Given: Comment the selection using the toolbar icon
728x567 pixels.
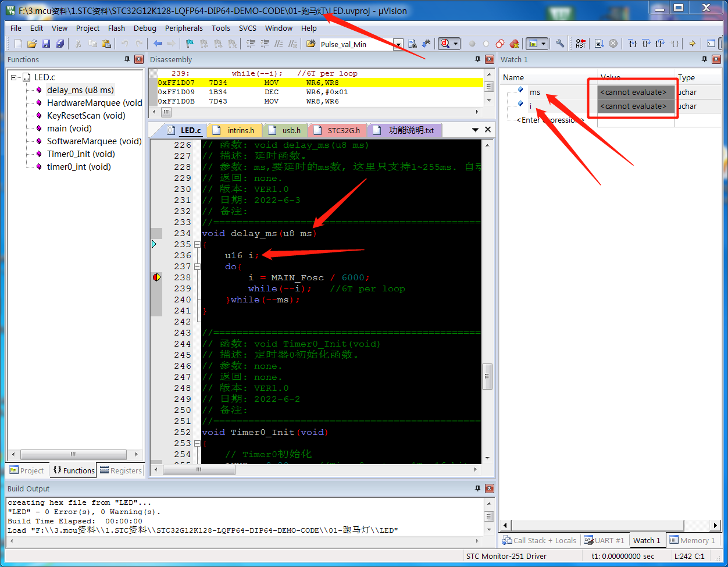Looking at the screenshot, I should 279,44.
